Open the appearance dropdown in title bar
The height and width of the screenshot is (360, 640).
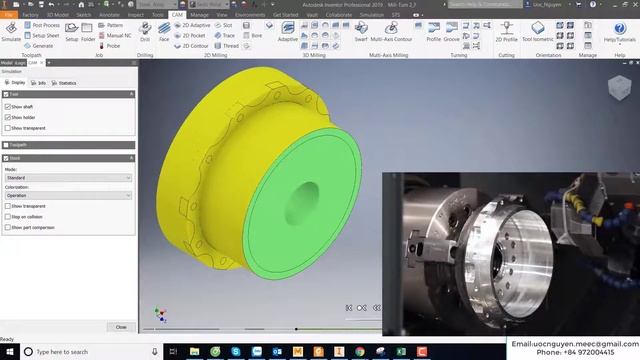point(209,4)
